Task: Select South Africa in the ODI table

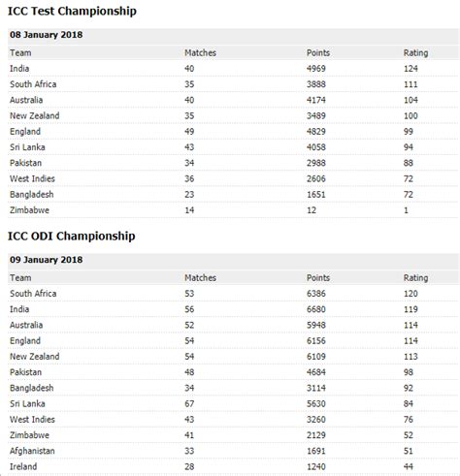Action: 33,294
